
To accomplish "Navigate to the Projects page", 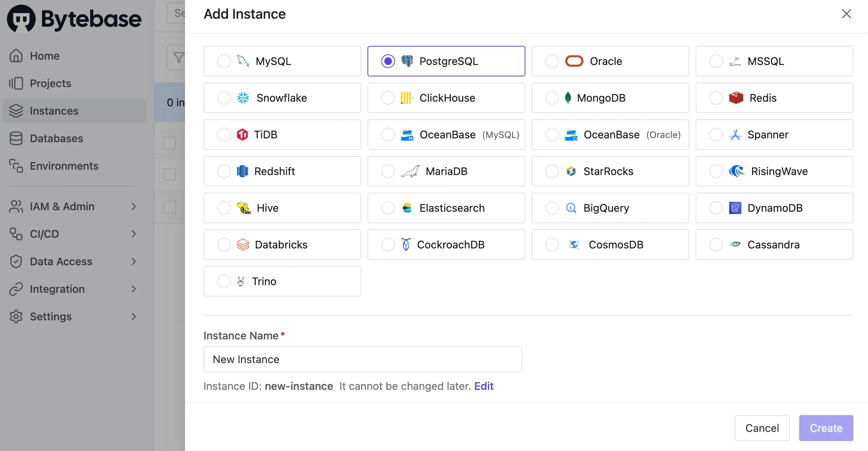I will click(50, 83).
